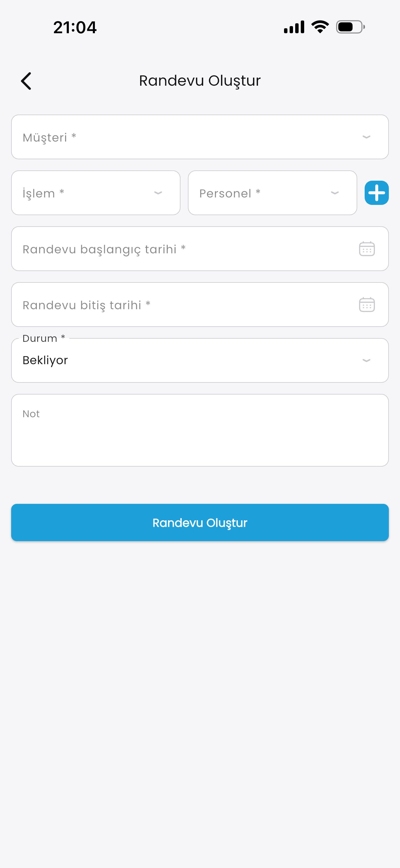Image resolution: width=400 pixels, height=868 pixels.
Task: Open calendar icon for bitiş tarihi
Action: coord(367,305)
